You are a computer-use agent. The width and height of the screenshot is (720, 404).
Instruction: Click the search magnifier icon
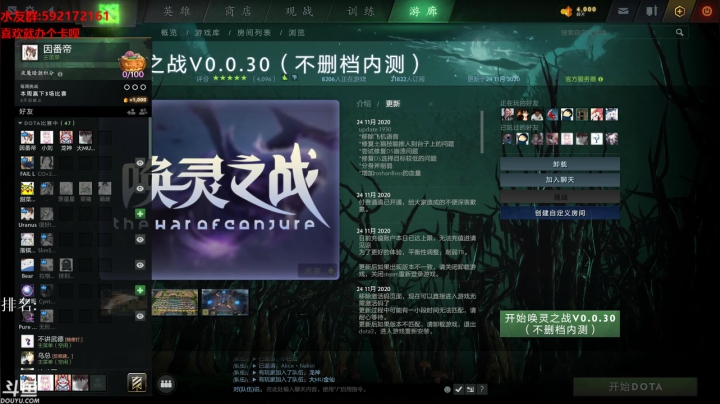click(x=680, y=32)
